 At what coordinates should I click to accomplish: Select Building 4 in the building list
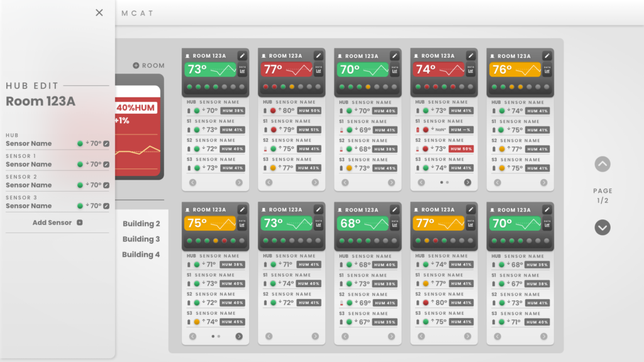(x=141, y=255)
